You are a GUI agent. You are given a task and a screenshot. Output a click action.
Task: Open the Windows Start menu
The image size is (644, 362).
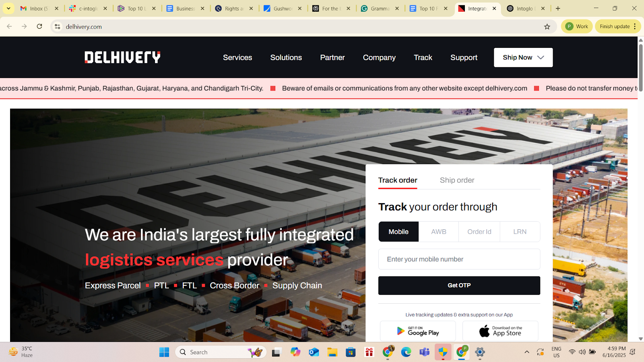point(164,352)
